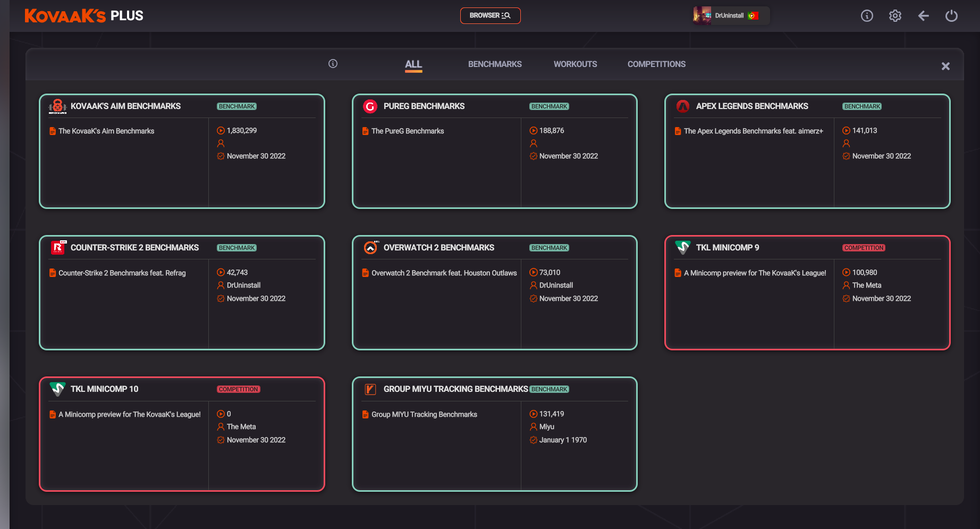The width and height of the screenshot is (980, 529).
Task: Click the Overwatch 2 Benchmarks logo icon
Action: point(370,248)
